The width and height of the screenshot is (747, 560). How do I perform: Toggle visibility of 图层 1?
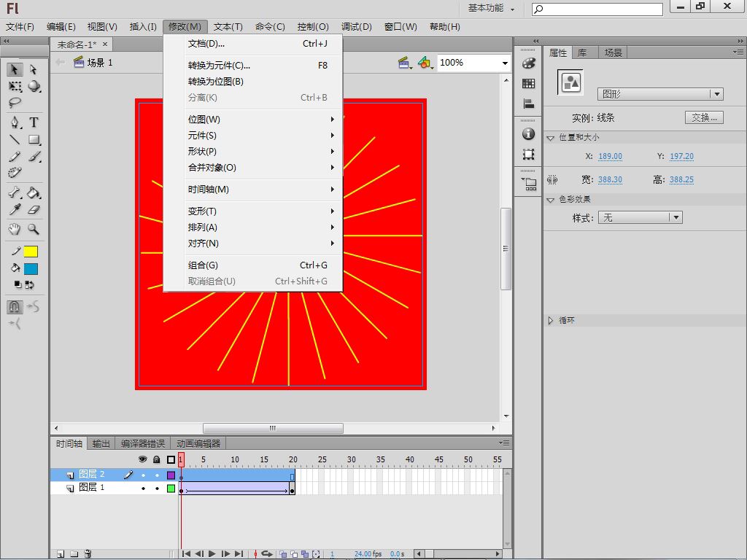pyautogui.click(x=143, y=488)
